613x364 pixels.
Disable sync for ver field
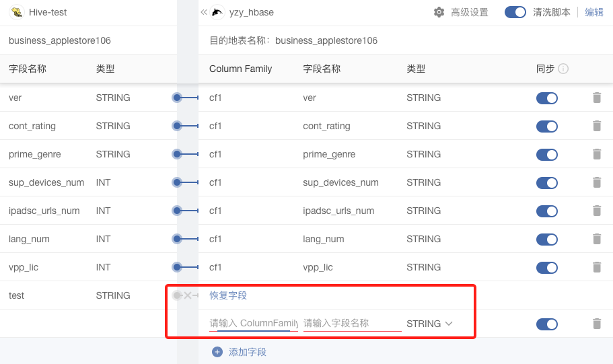coord(547,98)
